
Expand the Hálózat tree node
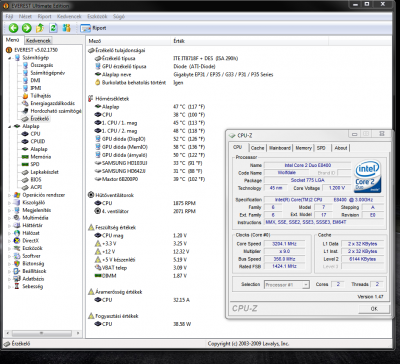click(x=10, y=233)
